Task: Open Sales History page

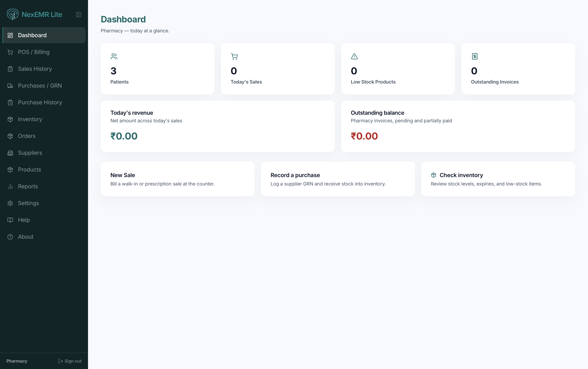Action: (x=44, y=69)
